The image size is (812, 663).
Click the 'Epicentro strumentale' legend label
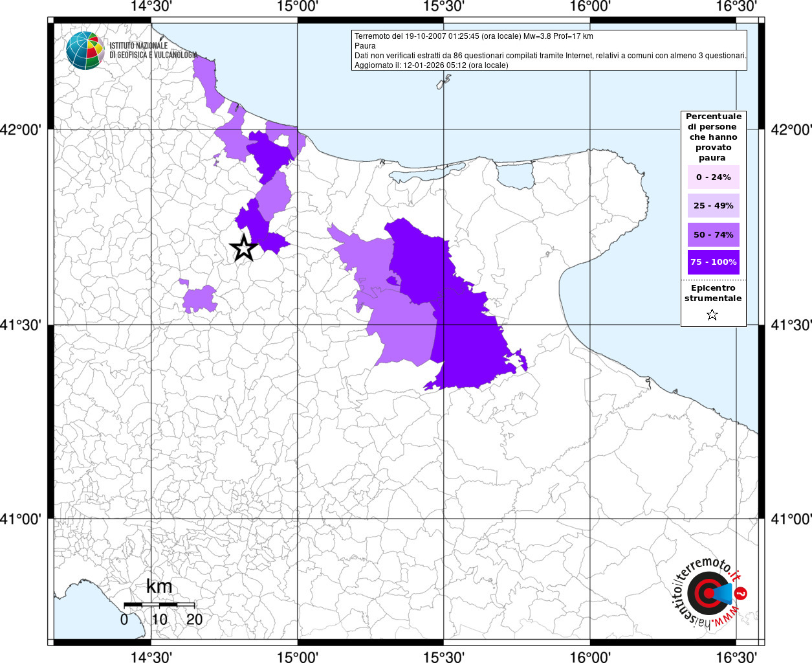click(x=713, y=293)
